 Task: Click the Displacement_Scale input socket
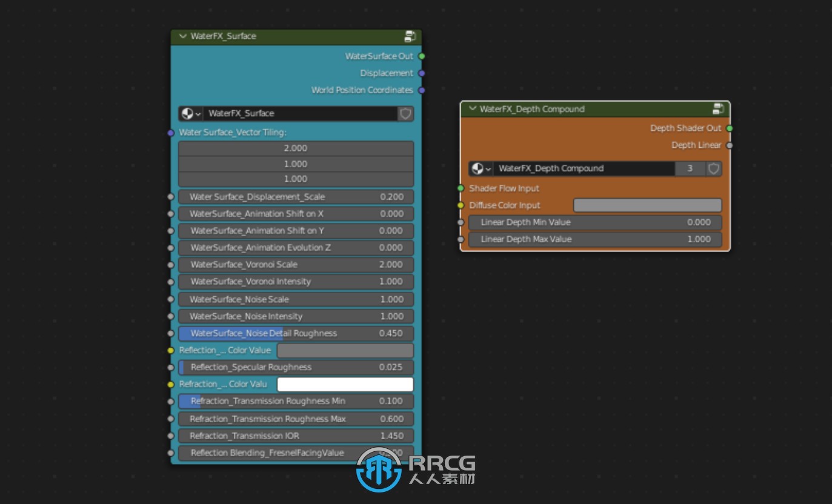point(171,197)
